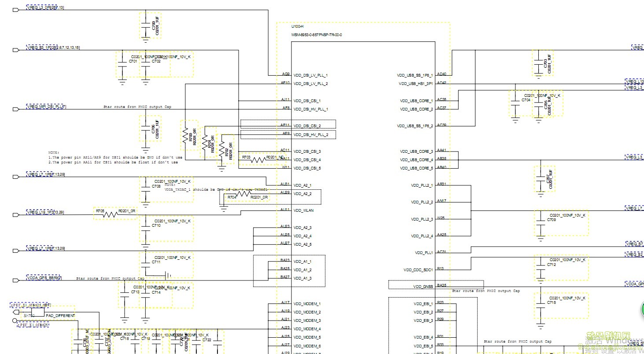The width and height of the screenshot is (644, 354).
Task: Click net label VREG_L19_1P3
Action: [x=40, y=212]
